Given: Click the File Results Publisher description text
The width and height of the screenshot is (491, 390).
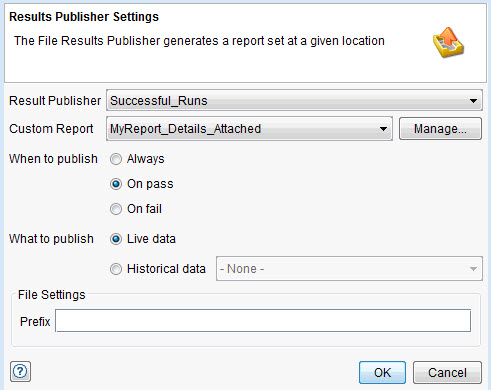Looking at the screenshot, I should (x=199, y=41).
